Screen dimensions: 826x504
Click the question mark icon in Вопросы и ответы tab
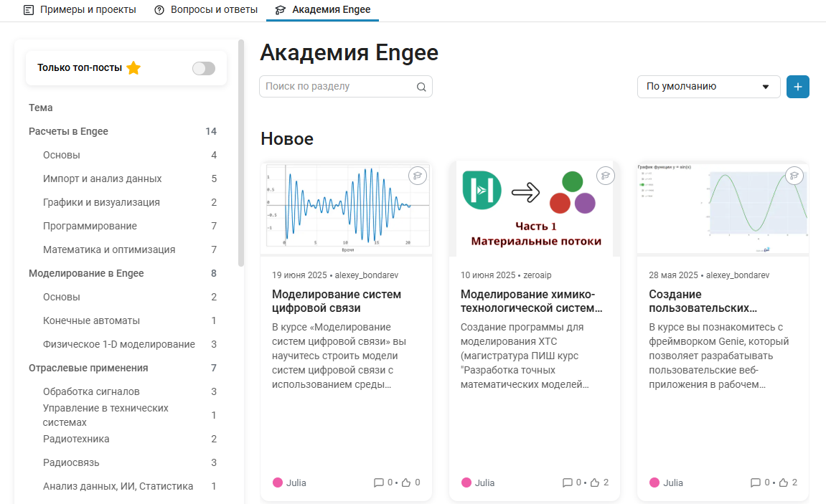159,10
